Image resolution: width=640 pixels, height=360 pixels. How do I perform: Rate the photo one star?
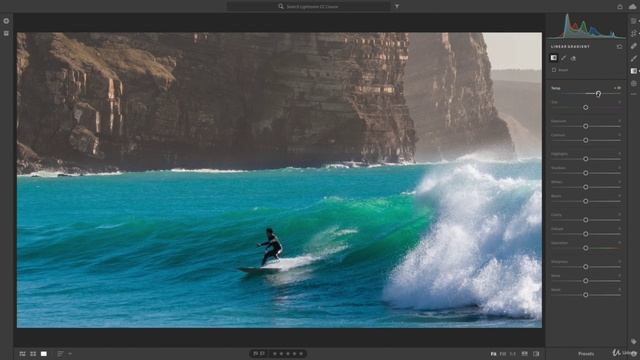[x=275, y=354]
